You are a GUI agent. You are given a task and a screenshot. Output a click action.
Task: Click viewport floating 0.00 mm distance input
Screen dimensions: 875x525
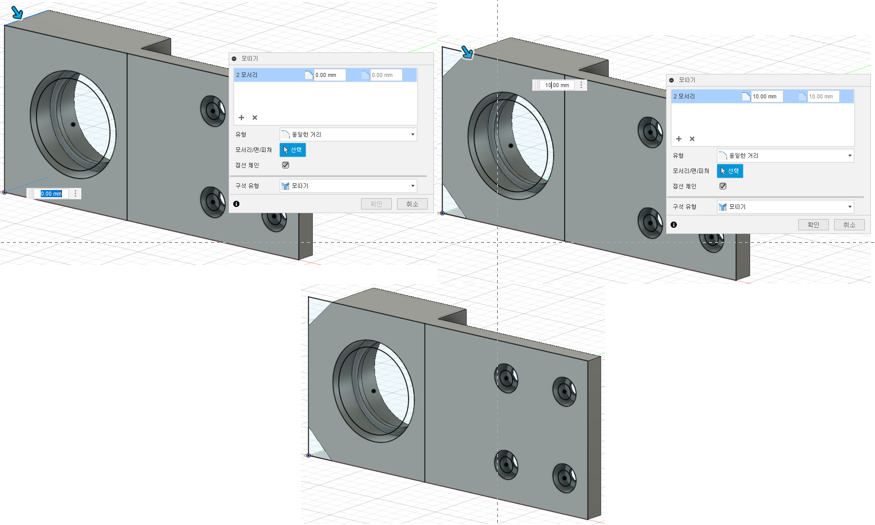pyautogui.click(x=51, y=194)
